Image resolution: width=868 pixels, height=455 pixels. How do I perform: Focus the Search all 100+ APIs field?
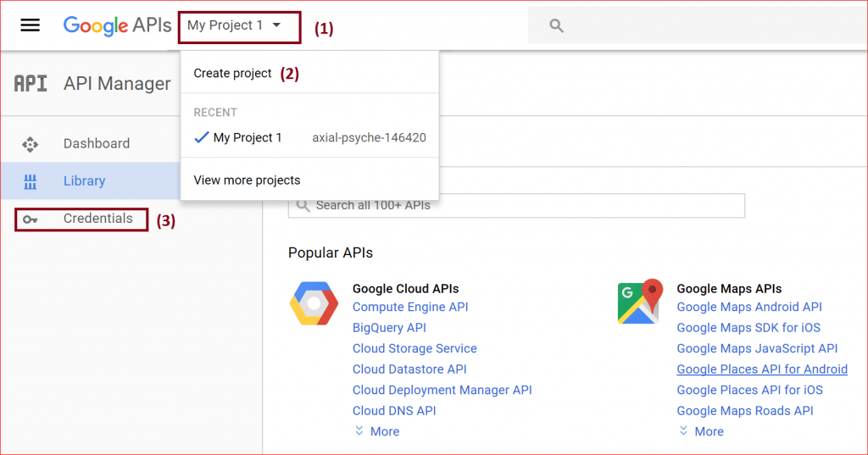coord(516,206)
